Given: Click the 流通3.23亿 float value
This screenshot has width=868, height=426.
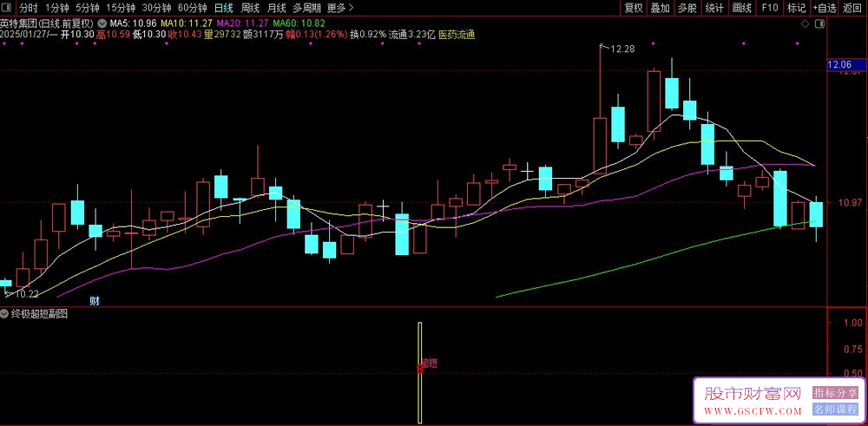Looking at the screenshot, I should pyautogui.click(x=411, y=35).
